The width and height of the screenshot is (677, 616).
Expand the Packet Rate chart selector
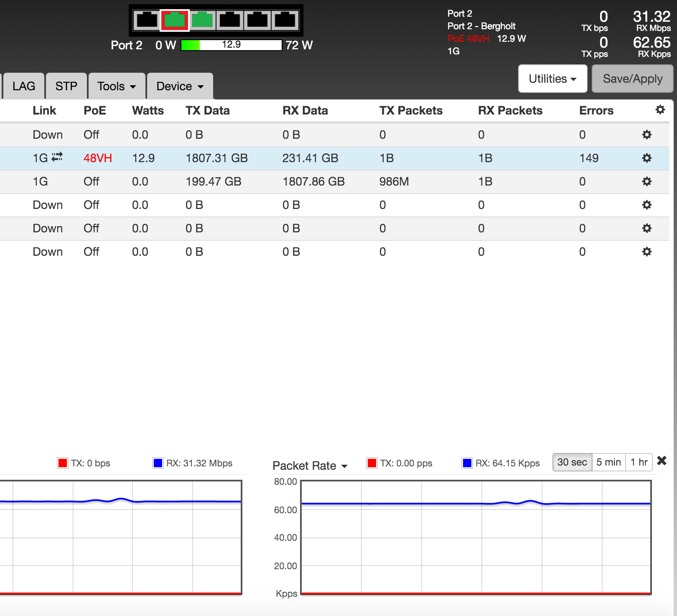click(310, 466)
